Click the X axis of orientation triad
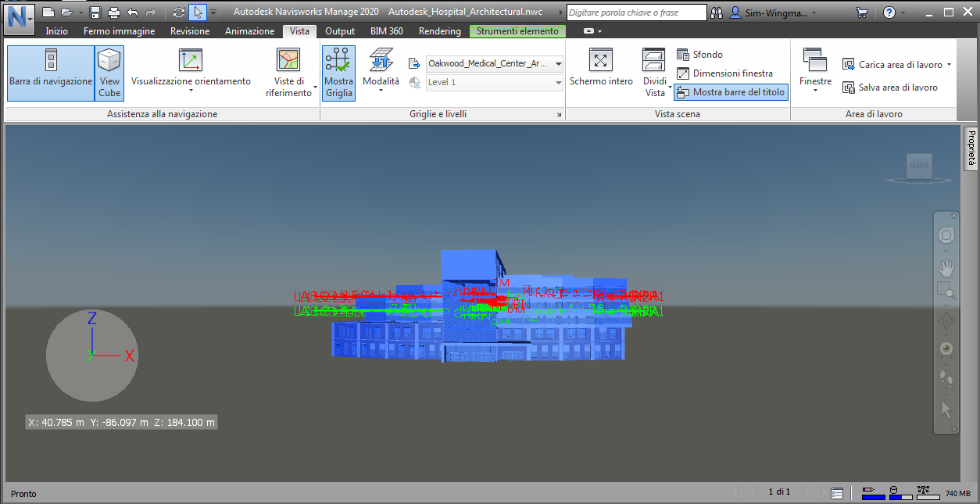The height and width of the screenshot is (504, 980). 130,356
